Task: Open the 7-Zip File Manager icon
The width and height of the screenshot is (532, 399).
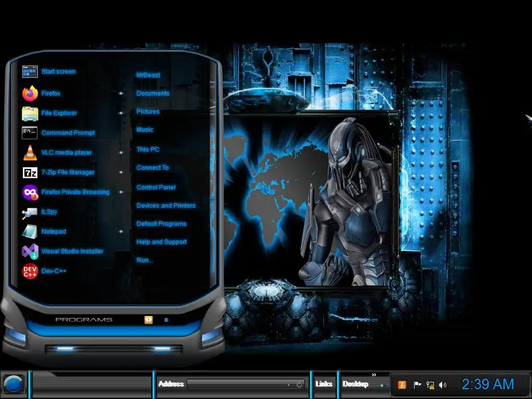Action: point(30,172)
